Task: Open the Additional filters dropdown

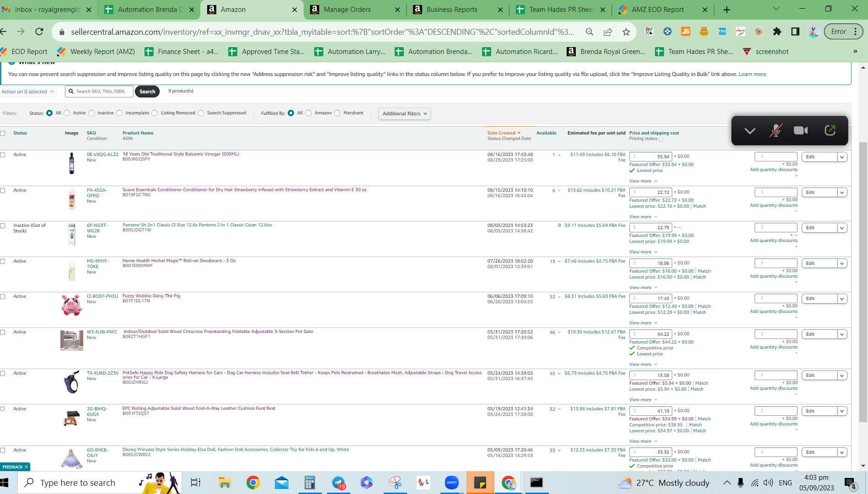Action: point(404,113)
